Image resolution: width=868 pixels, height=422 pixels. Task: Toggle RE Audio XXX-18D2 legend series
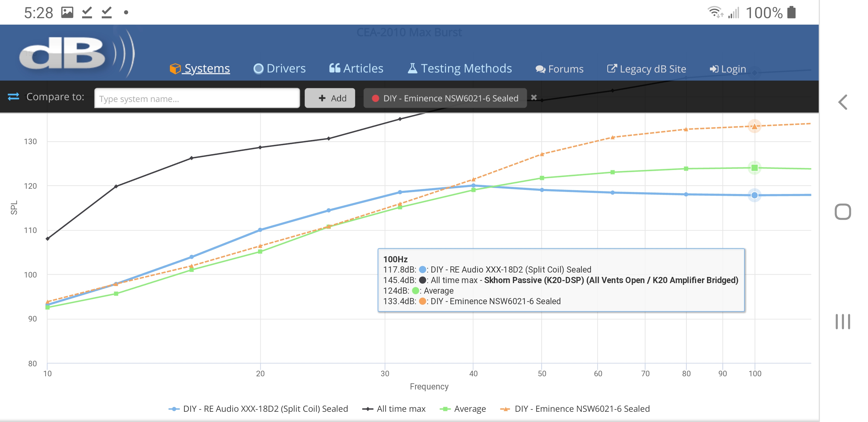258,409
